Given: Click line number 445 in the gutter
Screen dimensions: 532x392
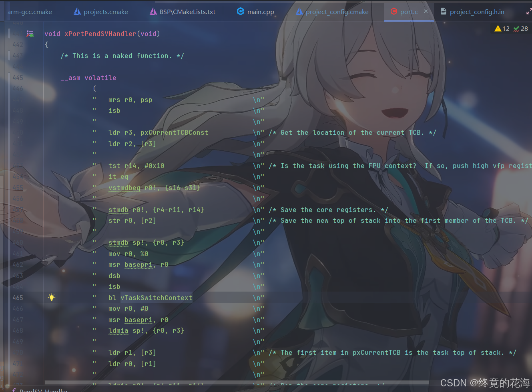Looking at the screenshot, I should pyautogui.click(x=18, y=78).
